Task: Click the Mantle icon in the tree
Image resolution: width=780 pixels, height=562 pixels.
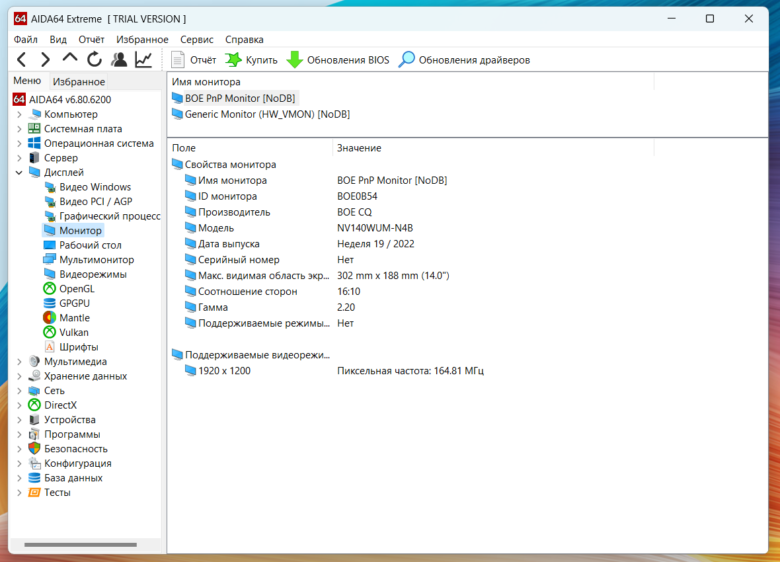Action: tap(49, 317)
